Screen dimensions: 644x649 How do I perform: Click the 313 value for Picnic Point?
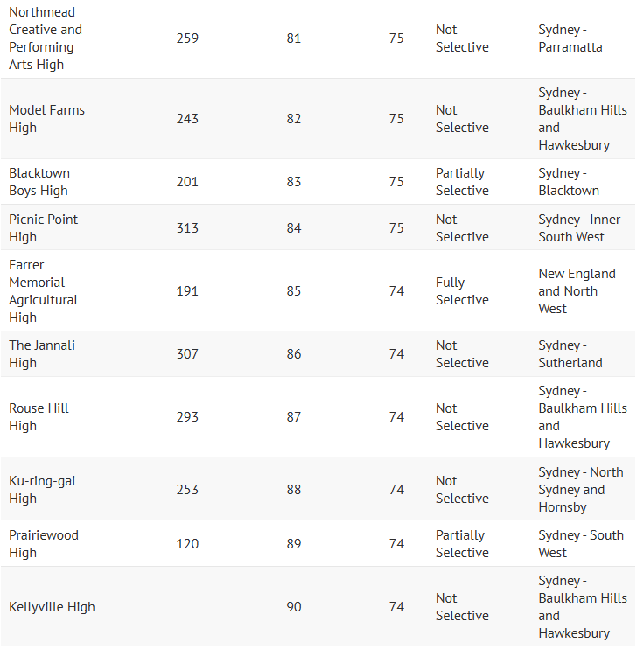coord(187,228)
